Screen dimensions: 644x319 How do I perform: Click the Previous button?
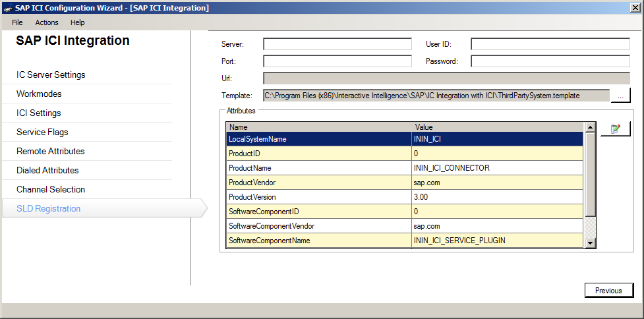(608, 290)
